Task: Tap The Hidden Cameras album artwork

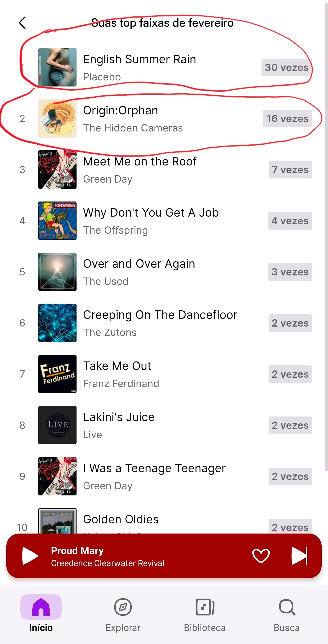Action: [x=57, y=118]
